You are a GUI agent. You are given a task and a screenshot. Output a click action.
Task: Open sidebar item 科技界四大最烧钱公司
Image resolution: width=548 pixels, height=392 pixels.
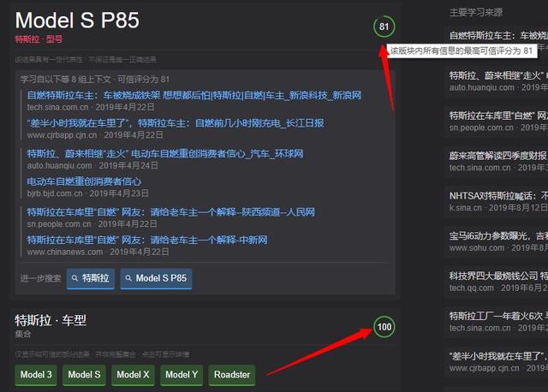point(498,276)
